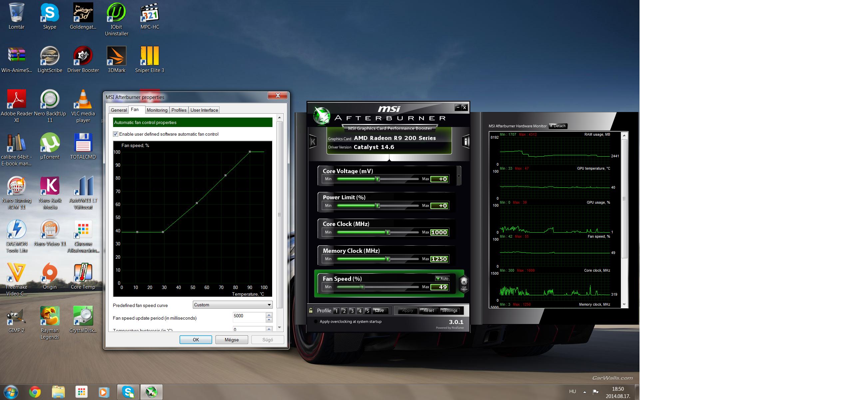Toggle Enable user defined software automatic fan control
This screenshot has width=868, height=400.
tap(116, 134)
